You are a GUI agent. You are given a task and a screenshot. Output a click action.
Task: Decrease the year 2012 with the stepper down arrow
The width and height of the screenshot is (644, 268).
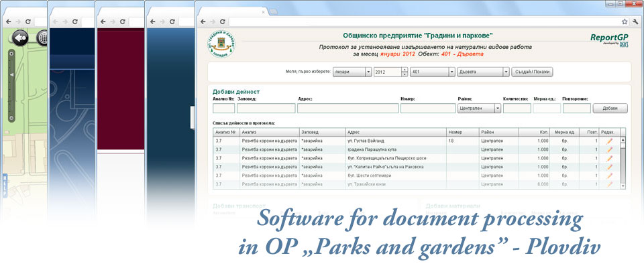click(x=405, y=74)
